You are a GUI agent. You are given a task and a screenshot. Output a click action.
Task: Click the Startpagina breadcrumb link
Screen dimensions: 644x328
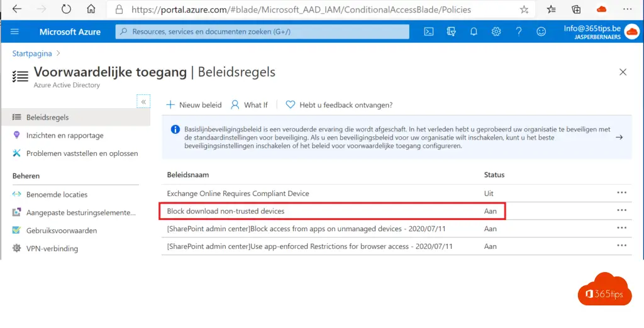[x=32, y=53]
